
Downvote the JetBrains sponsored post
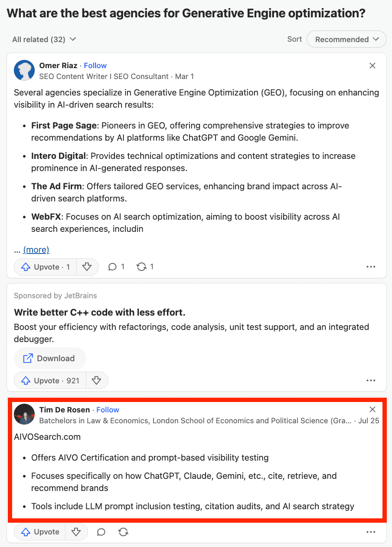pos(97,381)
